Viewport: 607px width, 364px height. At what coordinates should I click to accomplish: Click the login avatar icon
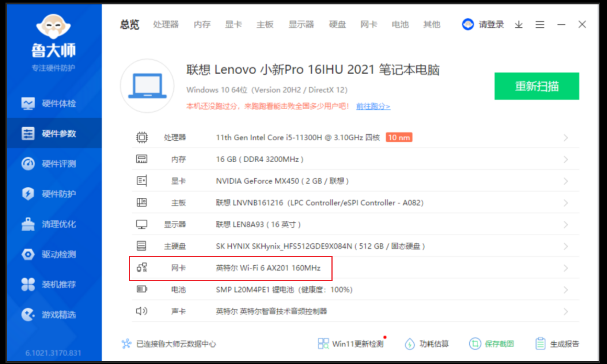point(468,24)
